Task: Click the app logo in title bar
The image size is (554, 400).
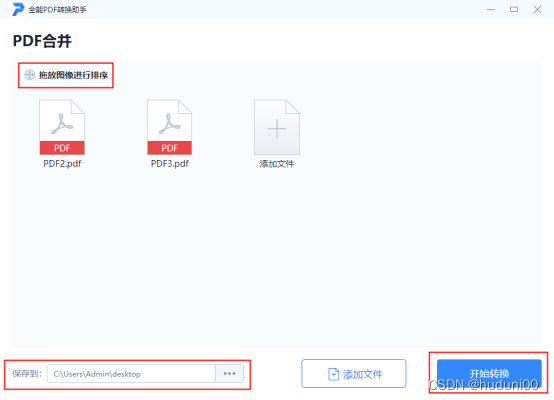Action: pos(18,9)
